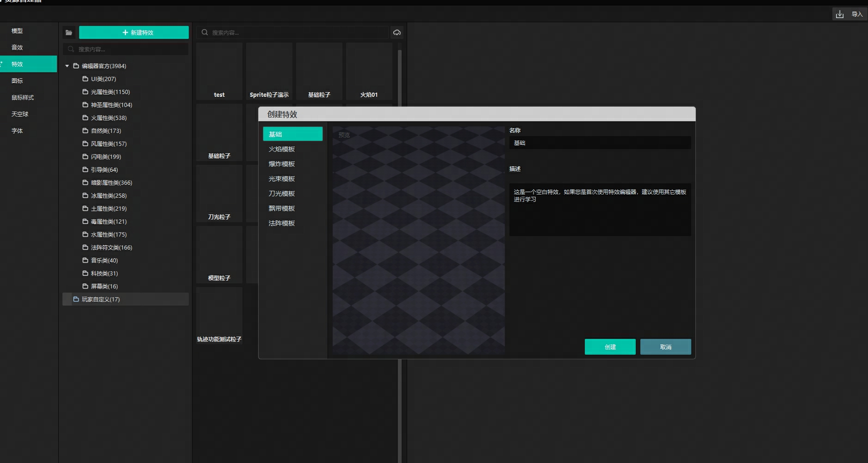This screenshot has width=868, height=463.
Task: Click the cloud refresh icon next to search
Action: (x=397, y=32)
